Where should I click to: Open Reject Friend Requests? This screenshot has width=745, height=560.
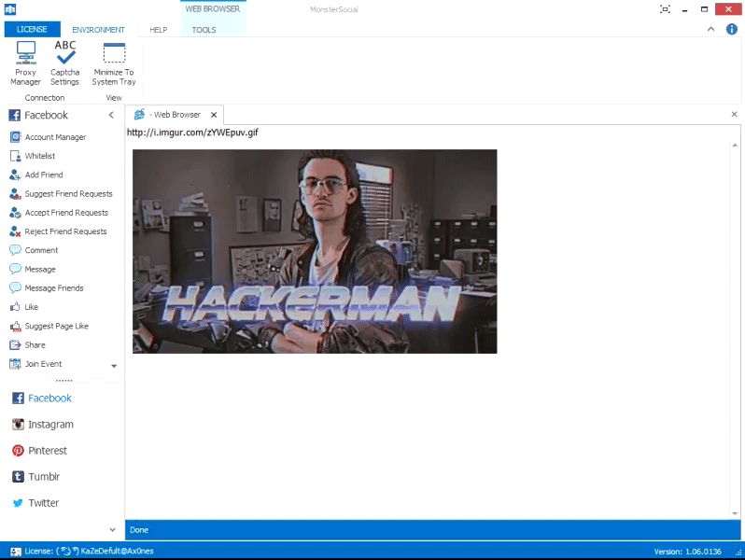tap(58, 231)
